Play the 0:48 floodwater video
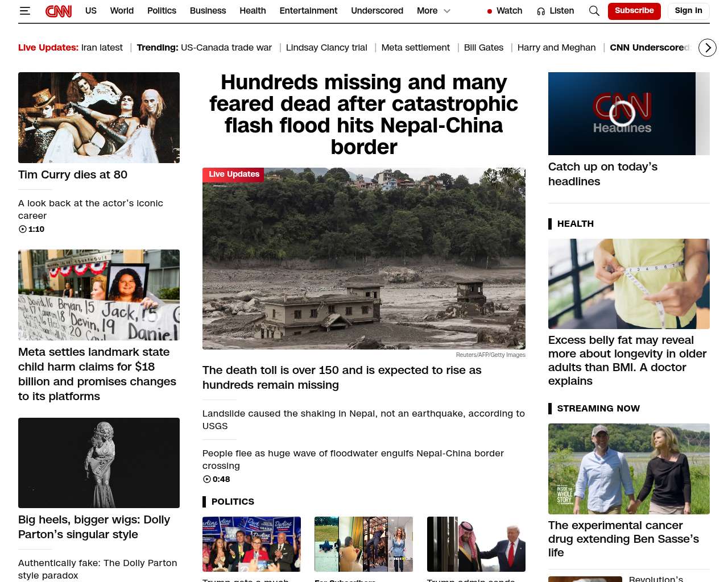The image size is (728, 582). tap(216, 479)
